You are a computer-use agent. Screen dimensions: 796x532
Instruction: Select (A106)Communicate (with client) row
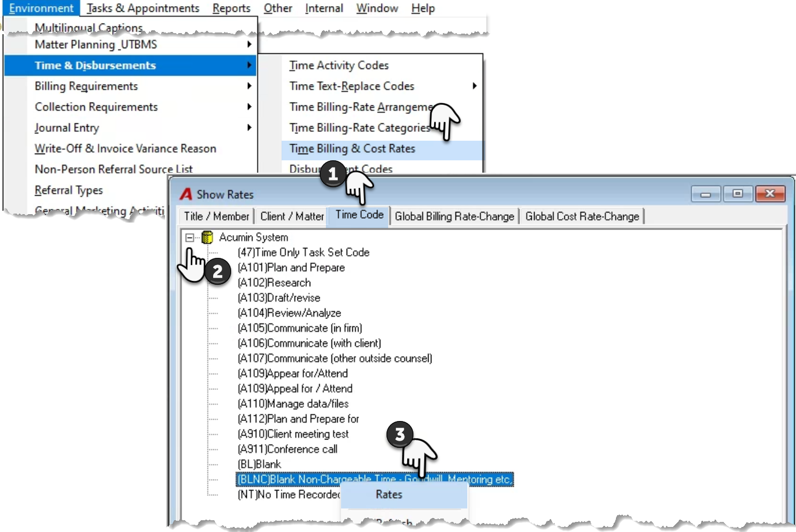point(309,343)
